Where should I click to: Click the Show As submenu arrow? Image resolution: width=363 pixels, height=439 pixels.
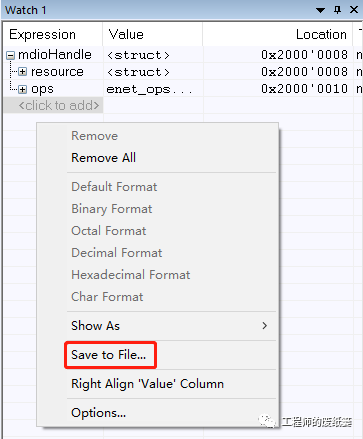point(265,326)
